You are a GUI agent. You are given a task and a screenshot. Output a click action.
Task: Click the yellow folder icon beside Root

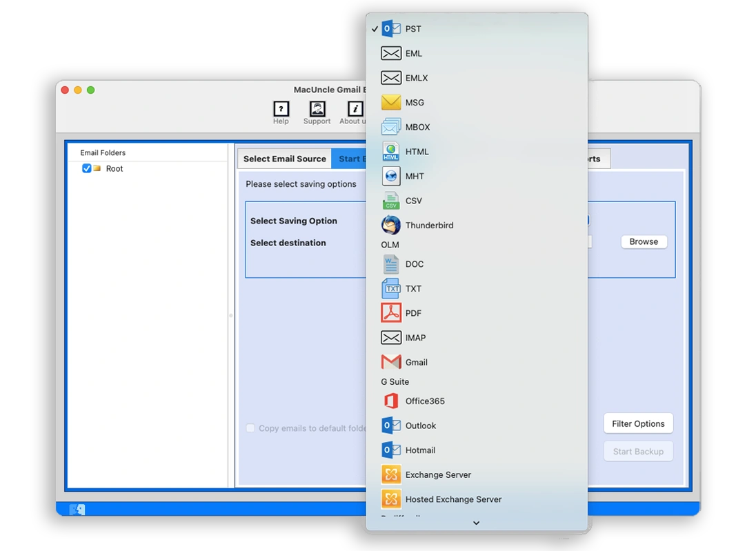click(97, 168)
